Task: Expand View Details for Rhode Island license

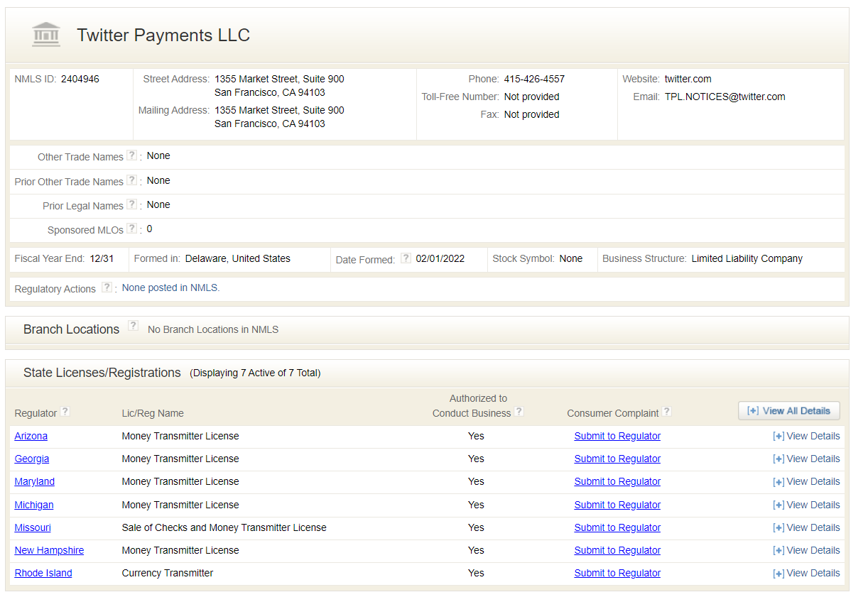Action: (806, 574)
